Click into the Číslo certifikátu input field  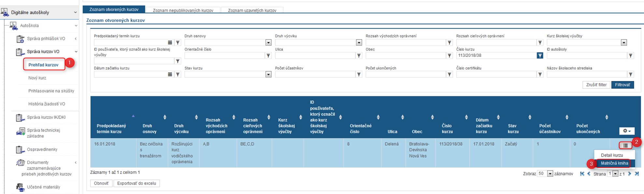click(496, 74)
